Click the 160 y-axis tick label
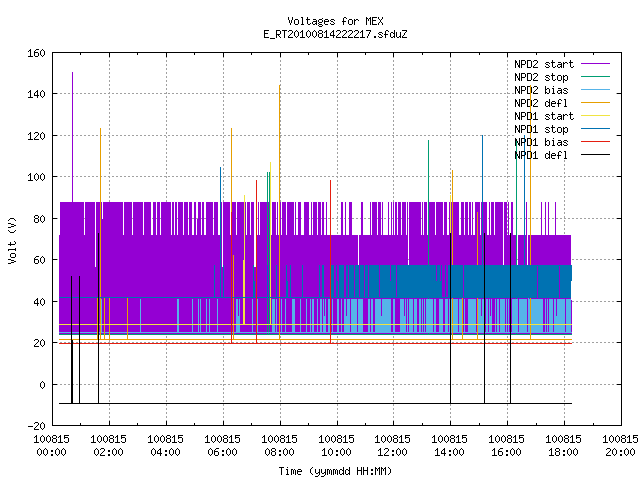This screenshot has height=480, width=640. point(36,53)
